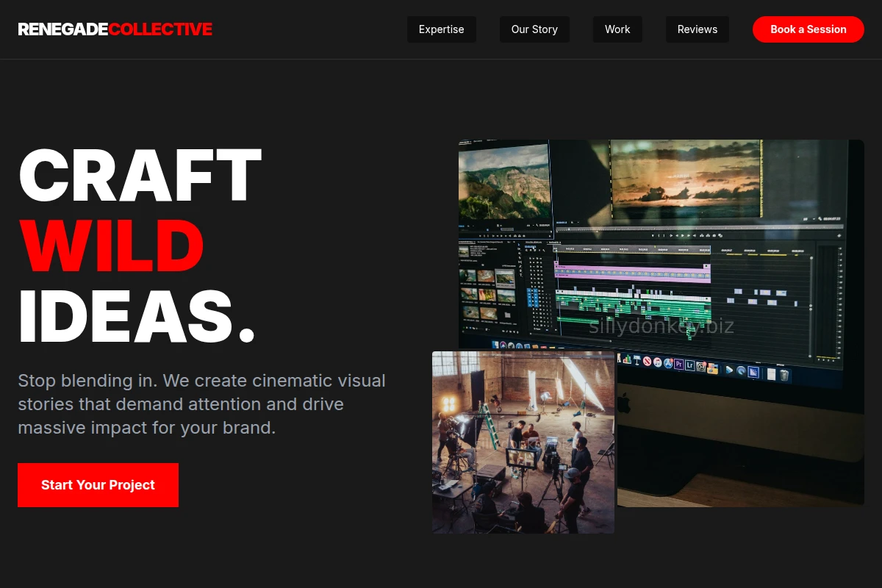Open the video editing monitor image

661,323
